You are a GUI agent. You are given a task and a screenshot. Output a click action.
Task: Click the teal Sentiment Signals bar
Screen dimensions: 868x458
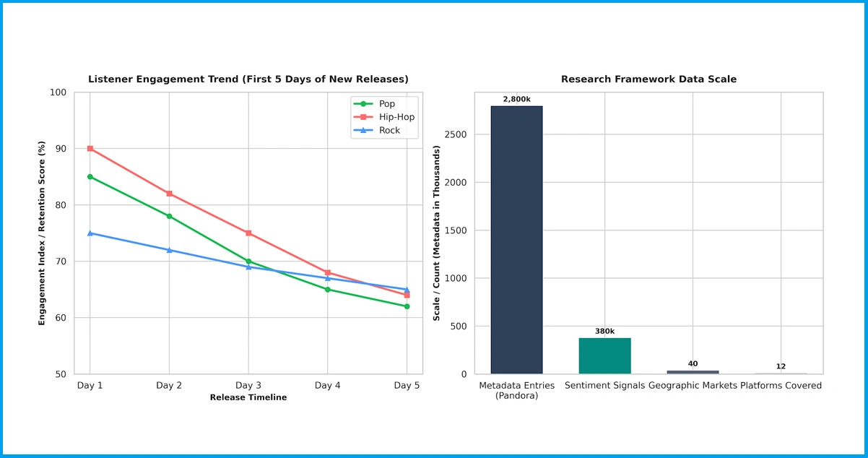tap(605, 356)
